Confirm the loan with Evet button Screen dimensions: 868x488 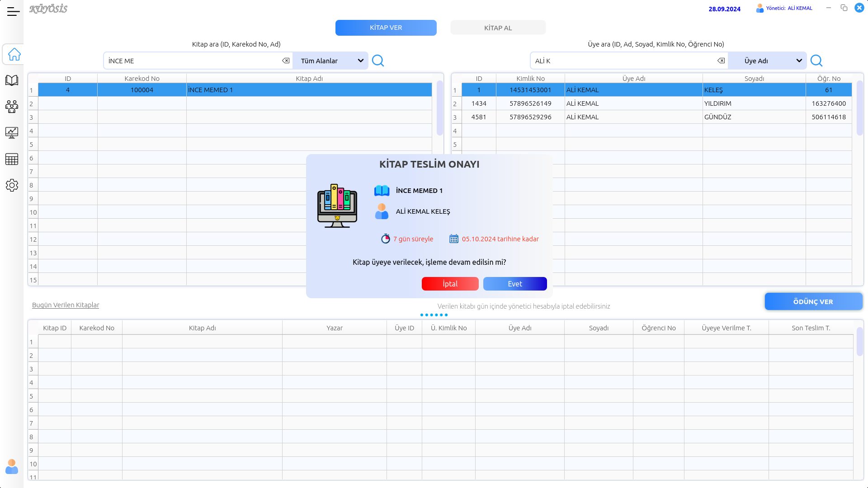pos(515,284)
